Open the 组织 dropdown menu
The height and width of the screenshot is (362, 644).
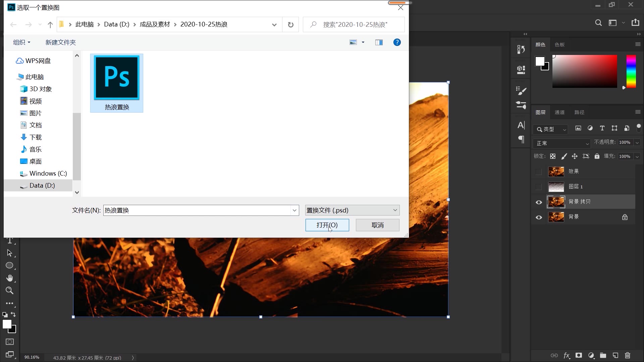[x=21, y=42]
